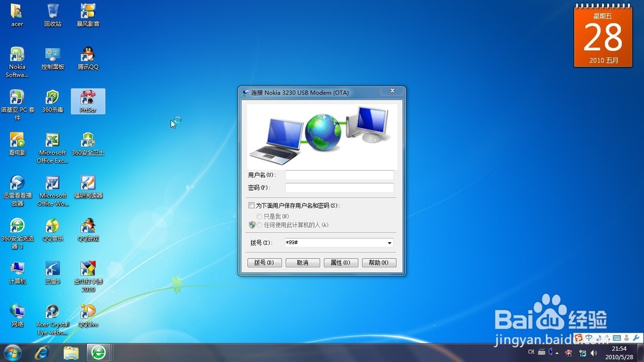Launch Acer Crystal Eye webcam shortcut
644x362 pixels.
(x=53, y=319)
